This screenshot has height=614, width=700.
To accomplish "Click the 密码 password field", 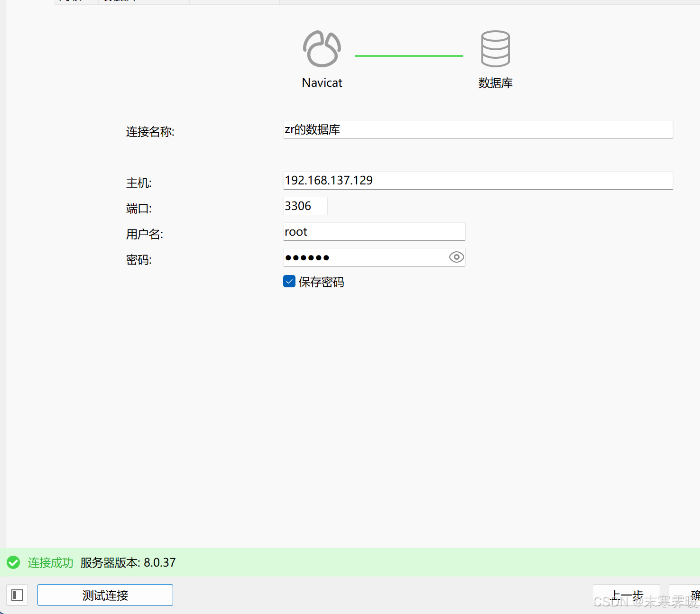I will (374, 257).
